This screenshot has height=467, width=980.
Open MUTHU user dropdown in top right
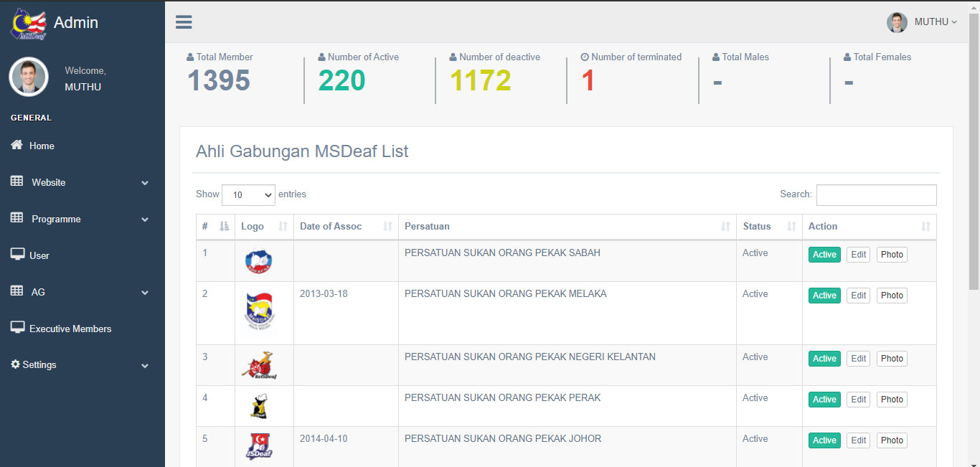pyautogui.click(x=922, y=22)
